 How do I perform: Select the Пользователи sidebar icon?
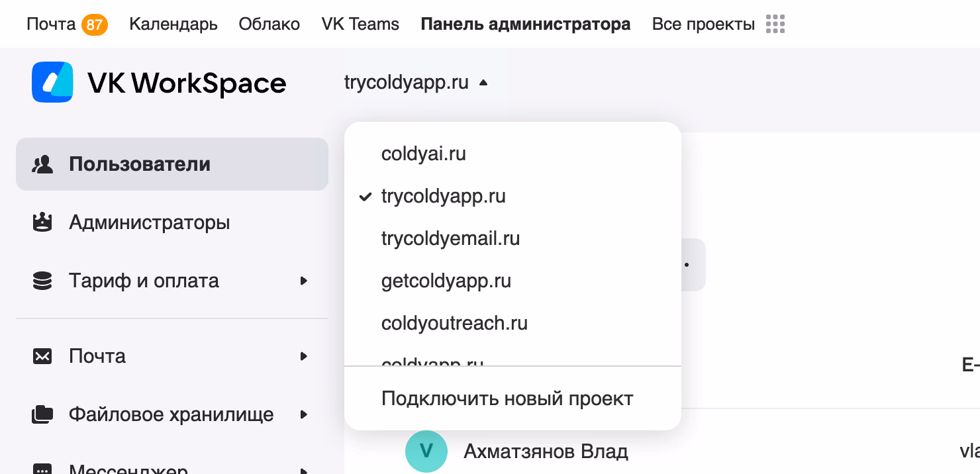point(42,164)
